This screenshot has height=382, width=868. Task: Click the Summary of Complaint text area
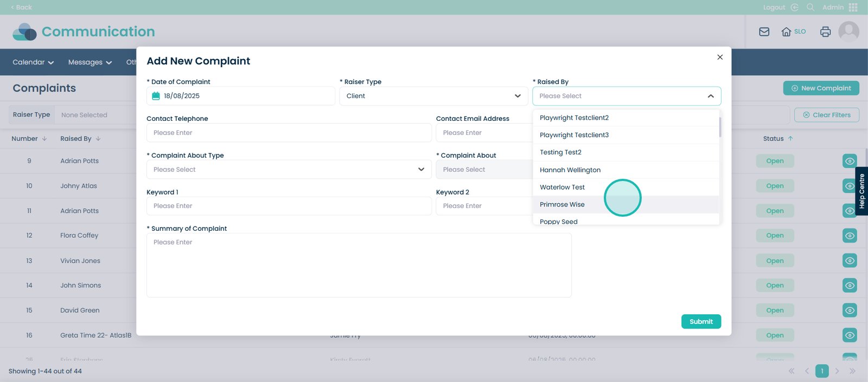coord(359,266)
